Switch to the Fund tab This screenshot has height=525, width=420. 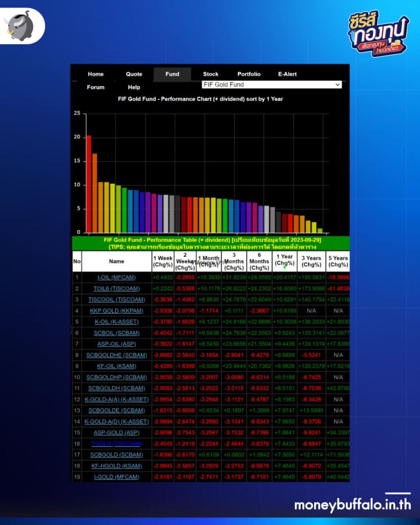click(172, 74)
